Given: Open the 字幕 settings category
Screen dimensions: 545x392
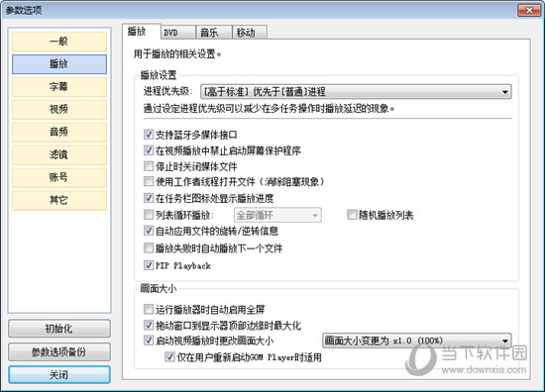Looking at the screenshot, I should click(59, 87).
